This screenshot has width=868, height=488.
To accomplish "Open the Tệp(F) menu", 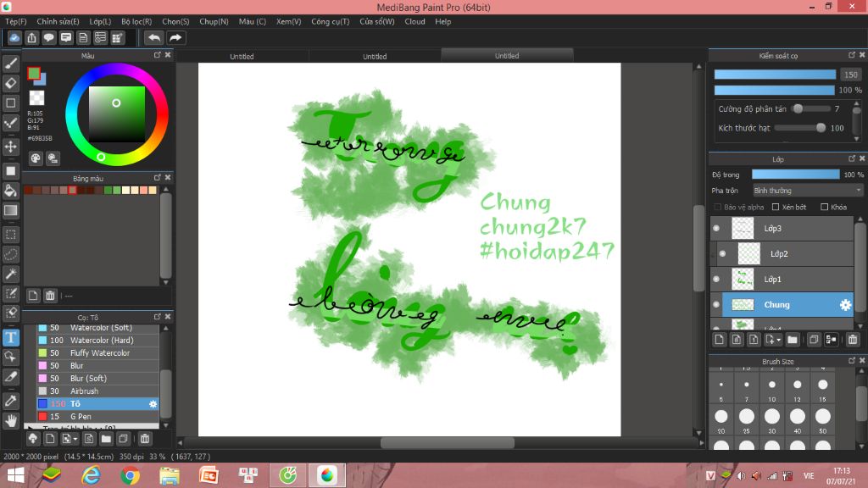I will coord(16,21).
